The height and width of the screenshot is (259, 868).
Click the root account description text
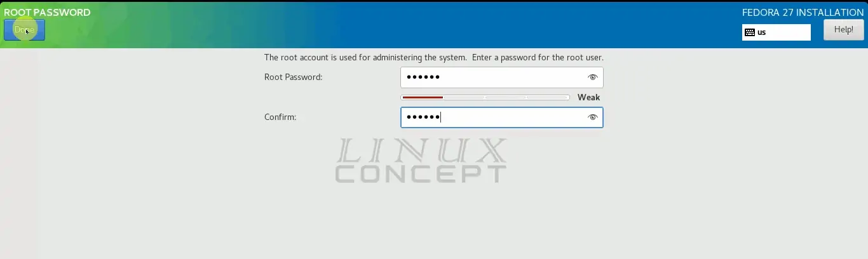434,57
